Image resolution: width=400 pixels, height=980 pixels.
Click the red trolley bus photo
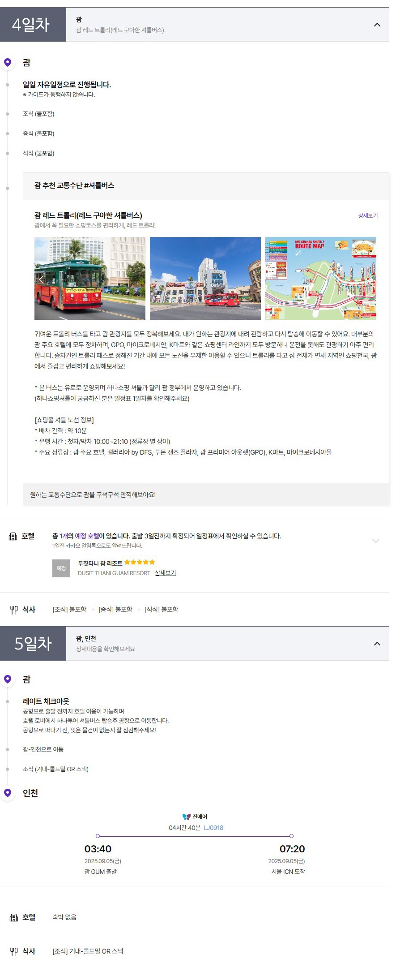coord(90,278)
